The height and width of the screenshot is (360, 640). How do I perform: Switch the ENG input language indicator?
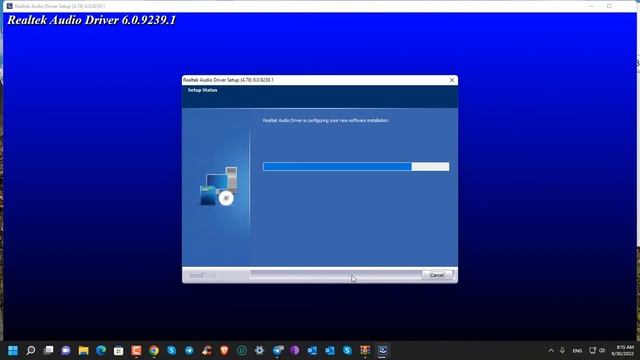point(577,351)
